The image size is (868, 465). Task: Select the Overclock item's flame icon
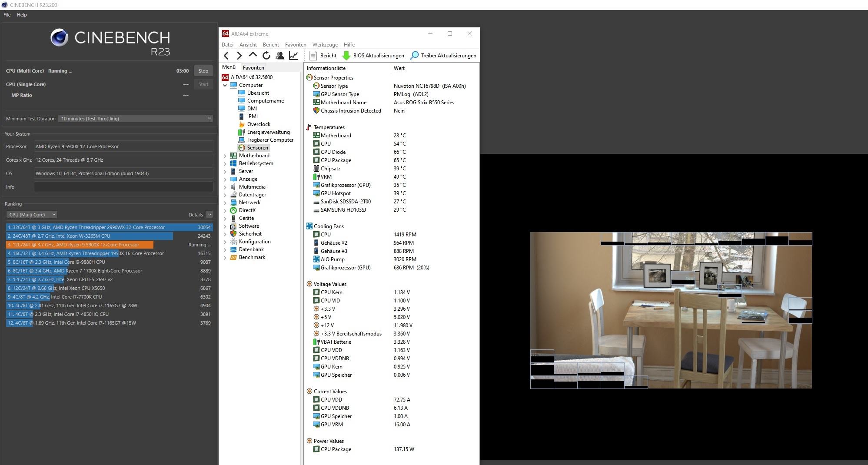241,124
